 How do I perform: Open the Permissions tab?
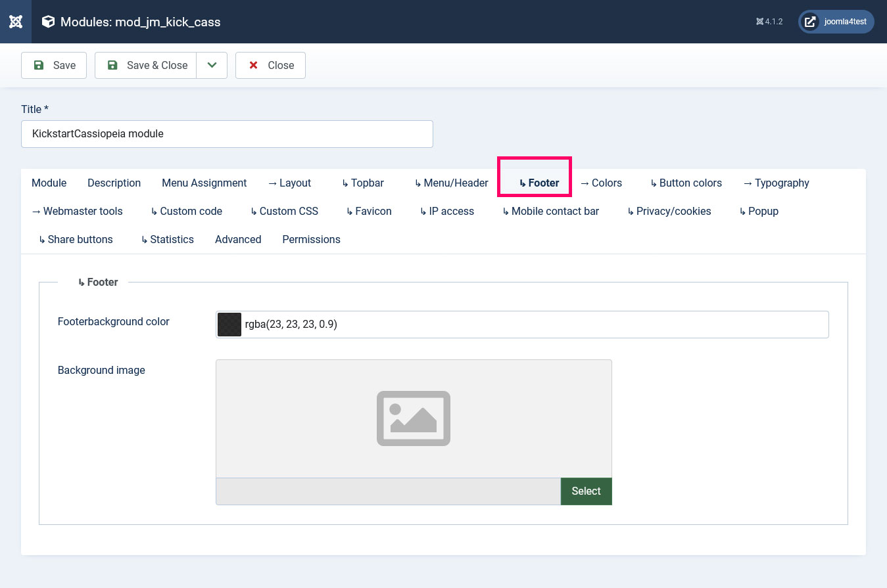click(x=311, y=239)
